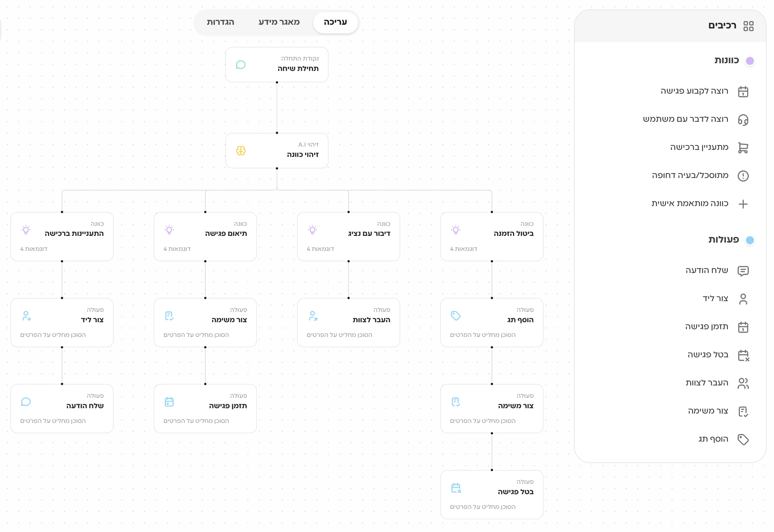This screenshot has width=774, height=532.
Task: Click headset icon for רוצה לדבר עם משתמש
Action: click(743, 119)
